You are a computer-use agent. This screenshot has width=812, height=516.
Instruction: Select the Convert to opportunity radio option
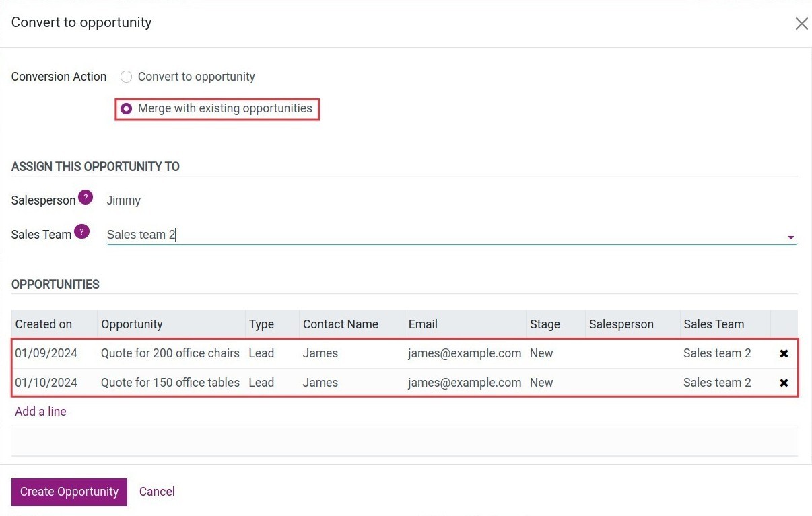[x=126, y=77]
